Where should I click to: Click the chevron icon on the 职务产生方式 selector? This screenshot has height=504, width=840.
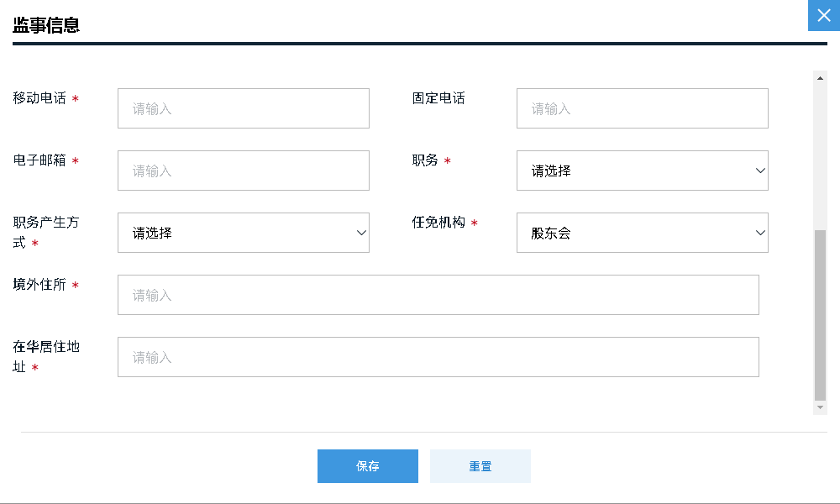[x=360, y=233]
